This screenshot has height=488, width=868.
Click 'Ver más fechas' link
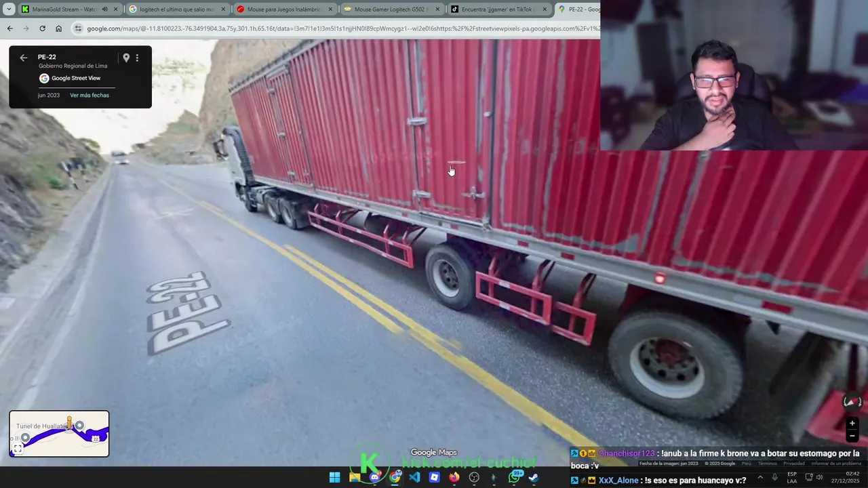coord(90,96)
